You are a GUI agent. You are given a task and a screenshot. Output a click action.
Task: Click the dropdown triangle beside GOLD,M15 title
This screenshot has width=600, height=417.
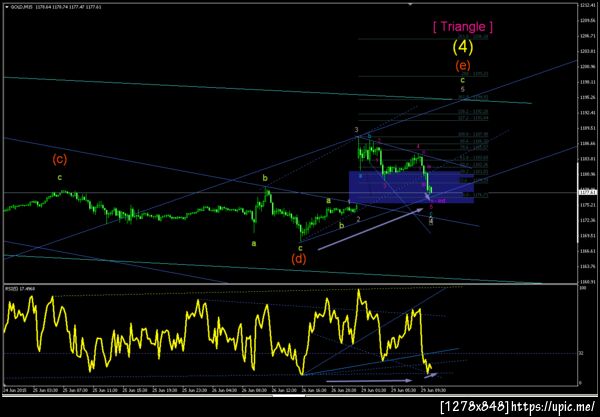tap(7, 7)
